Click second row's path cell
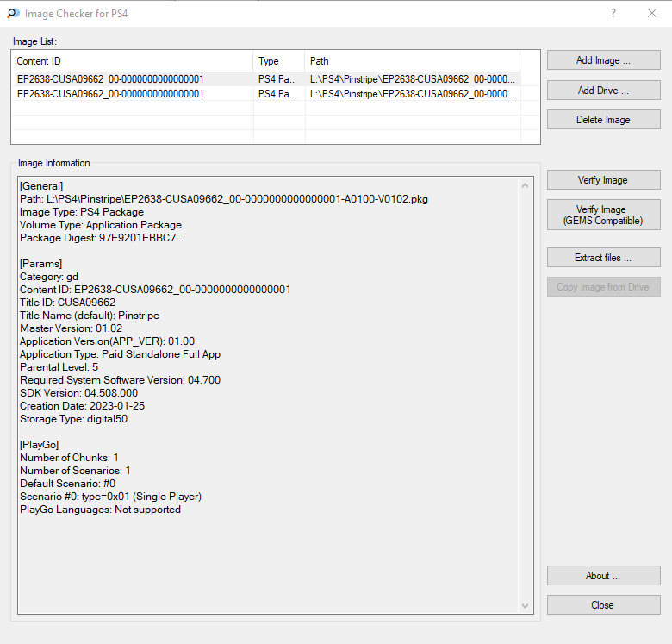This screenshot has height=644, width=672. [413, 93]
